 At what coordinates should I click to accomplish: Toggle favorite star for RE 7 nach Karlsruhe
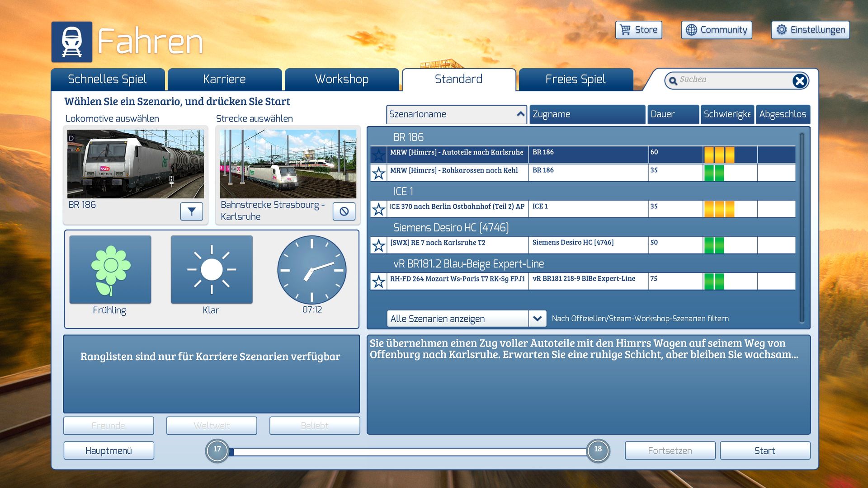click(x=378, y=245)
